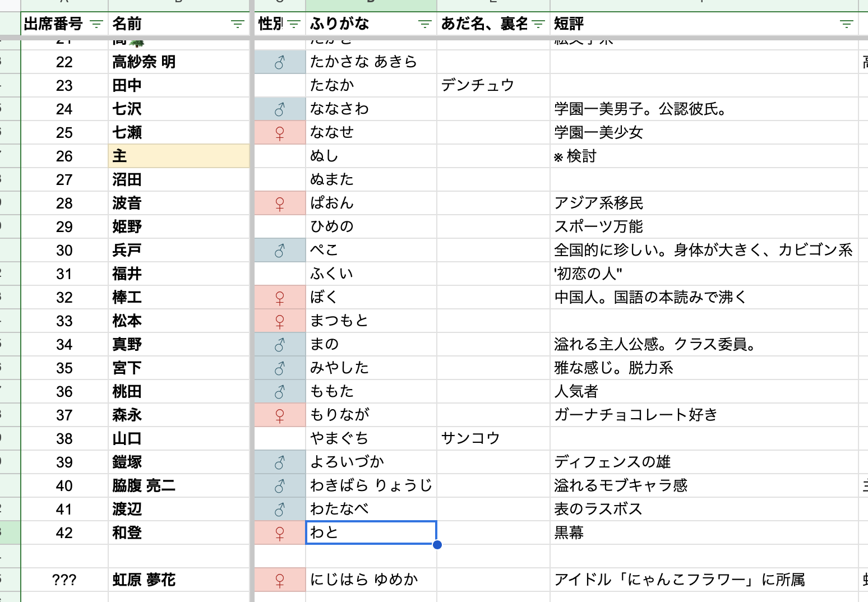Select female symbol cell in 七瀬 row
The height and width of the screenshot is (602, 868).
(x=280, y=133)
